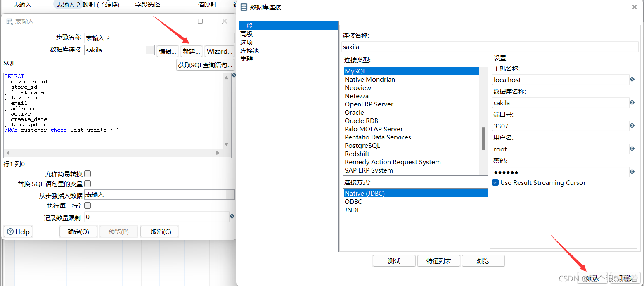Select 一般 in connection category list
644x286 pixels.
(x=289, y=26)
